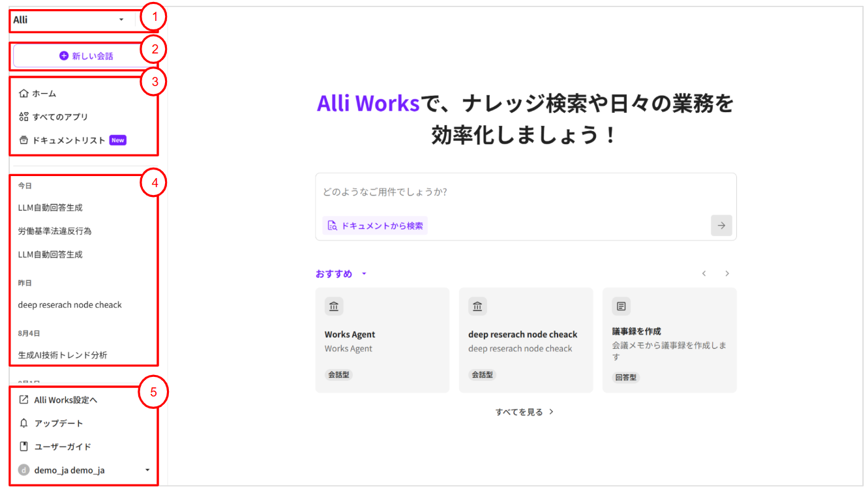Click the document stack icon beside ドキュメントリスト
The width and height of the screenshot is (868, 493).
click(x=24, y=140)
